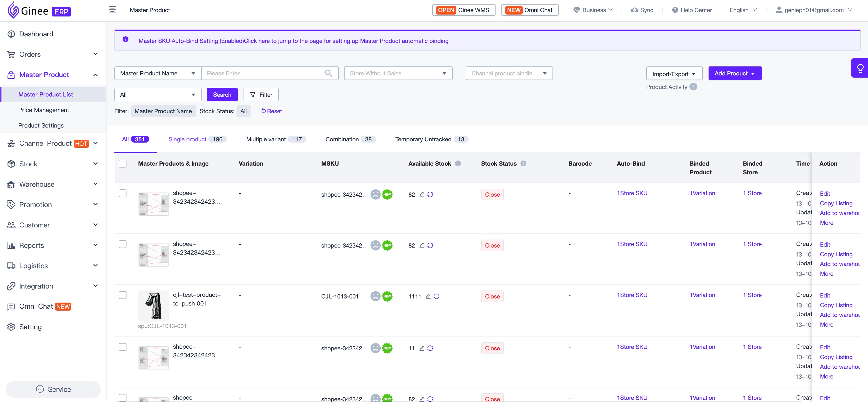Click edit stock pencil in row with stock 11
This screenshot has height=402, width=868.
[x=422, y=348]
